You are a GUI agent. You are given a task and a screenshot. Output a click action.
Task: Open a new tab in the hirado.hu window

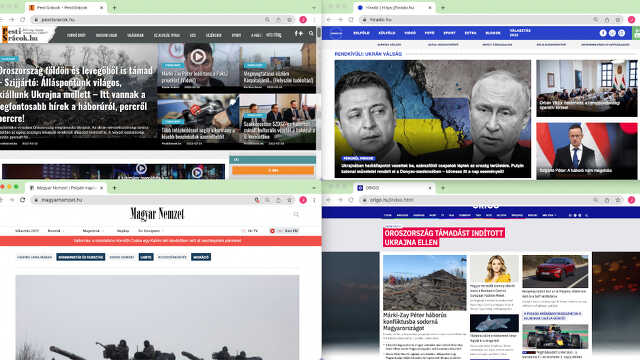click(x=443, y=7)
